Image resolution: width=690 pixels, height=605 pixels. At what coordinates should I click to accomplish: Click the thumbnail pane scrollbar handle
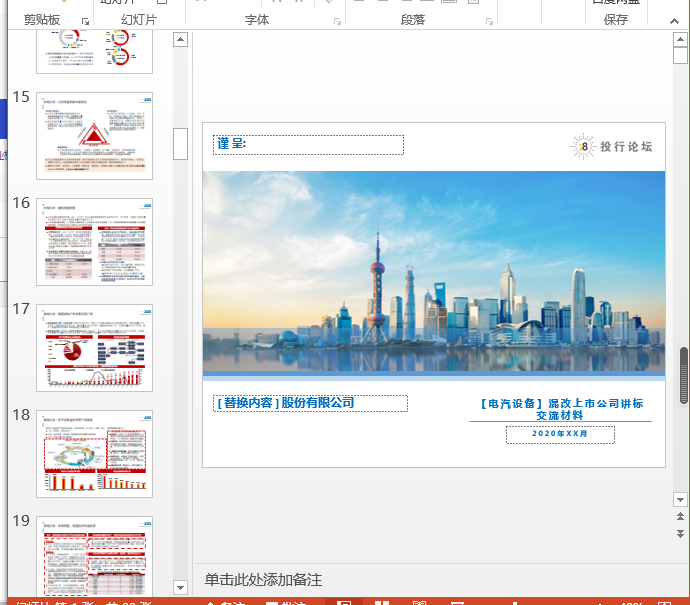(x=180, y=144)
